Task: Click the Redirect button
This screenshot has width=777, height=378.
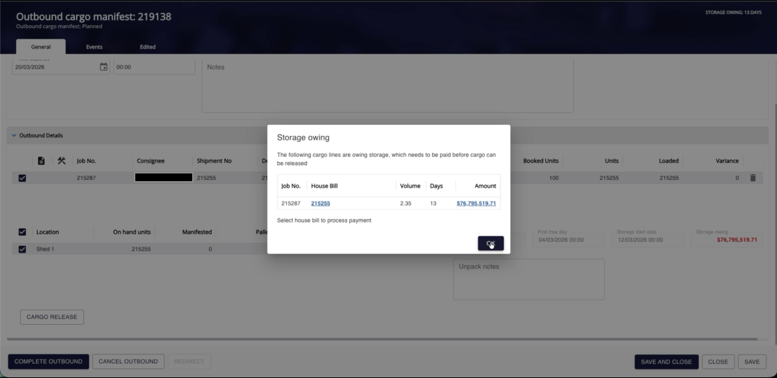Action: (x=189, y=362)
